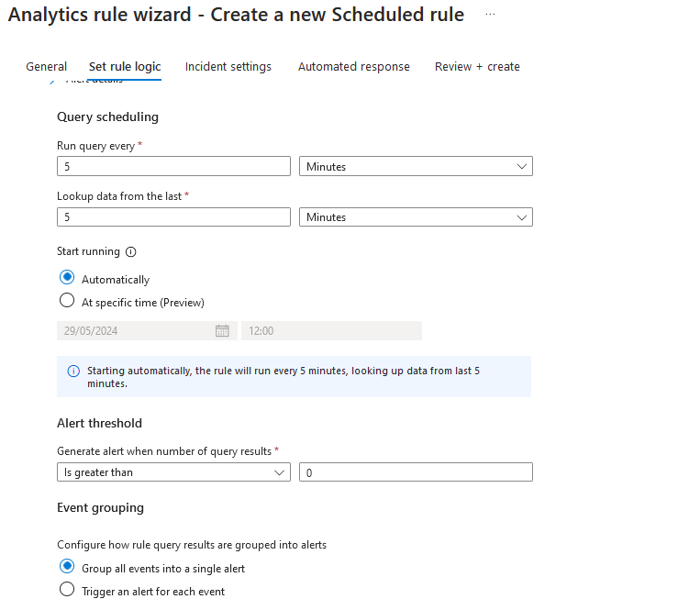
Task: Open the Lookup data time unit dropdown
Action: coord(416,217)
